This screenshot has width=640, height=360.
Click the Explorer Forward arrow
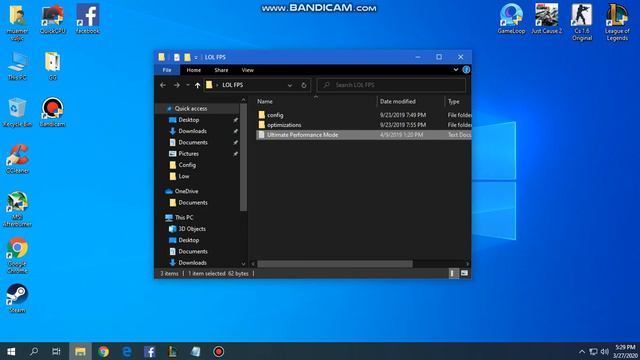point(176,85)
